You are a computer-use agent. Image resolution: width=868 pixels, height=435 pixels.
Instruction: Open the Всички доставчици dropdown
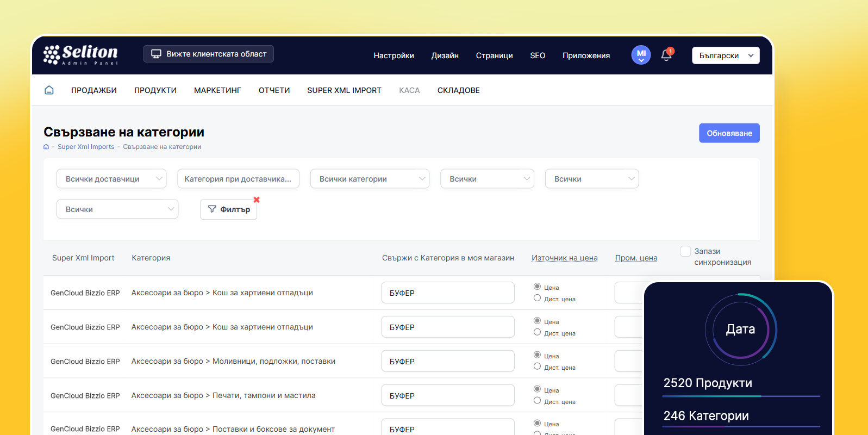pyautogui.click(x=111, y=179)
